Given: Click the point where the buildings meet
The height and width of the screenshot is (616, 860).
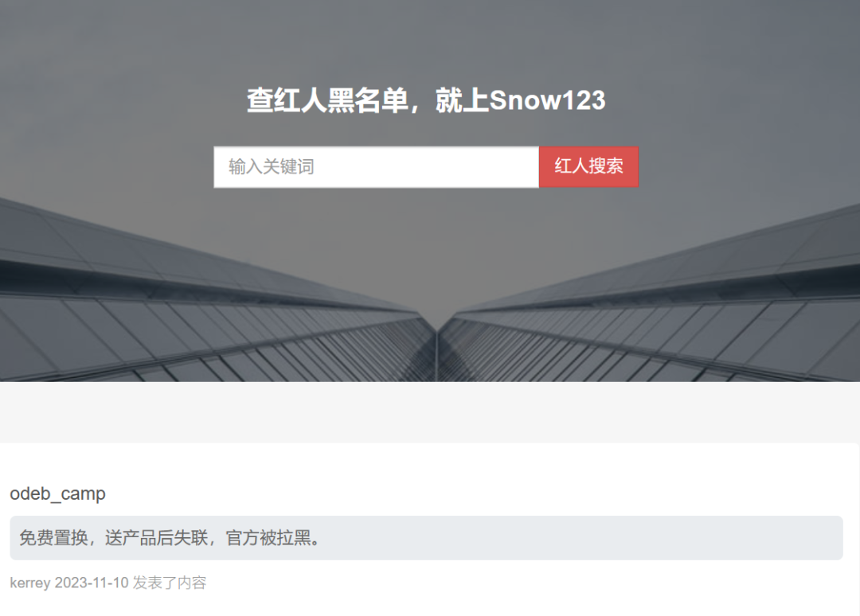Looking at the screenshot, I should [437, 332].
